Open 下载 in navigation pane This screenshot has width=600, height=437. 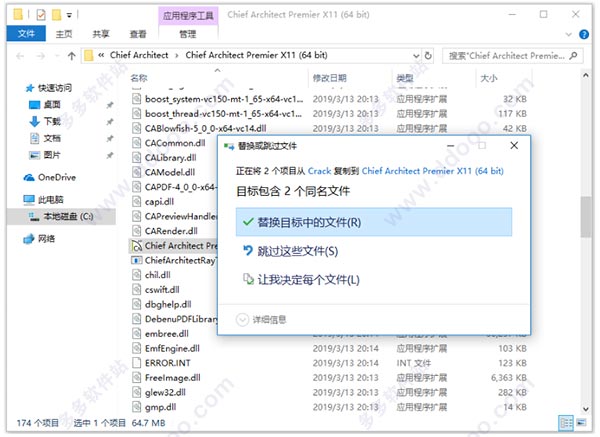pyautogui.click(x=45, y=121)
